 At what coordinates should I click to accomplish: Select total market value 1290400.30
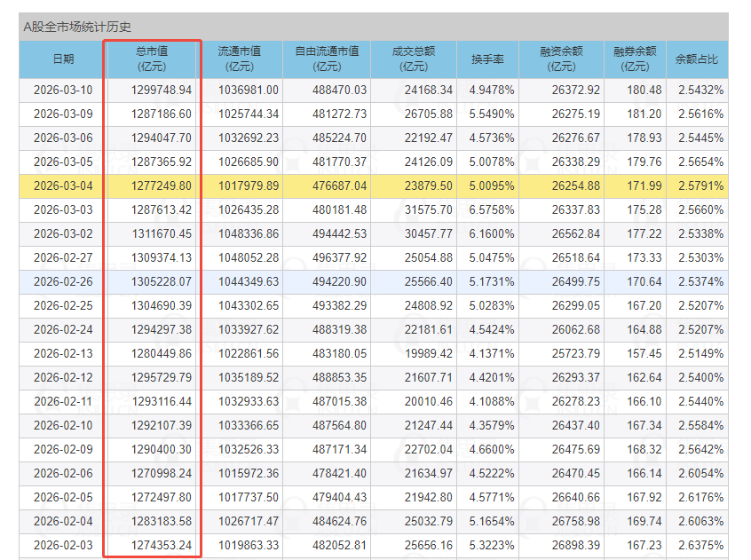[162, 449]
